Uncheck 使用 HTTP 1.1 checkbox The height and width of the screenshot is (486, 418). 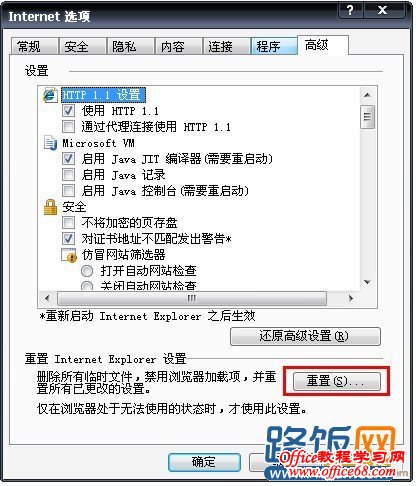point(68,111)
